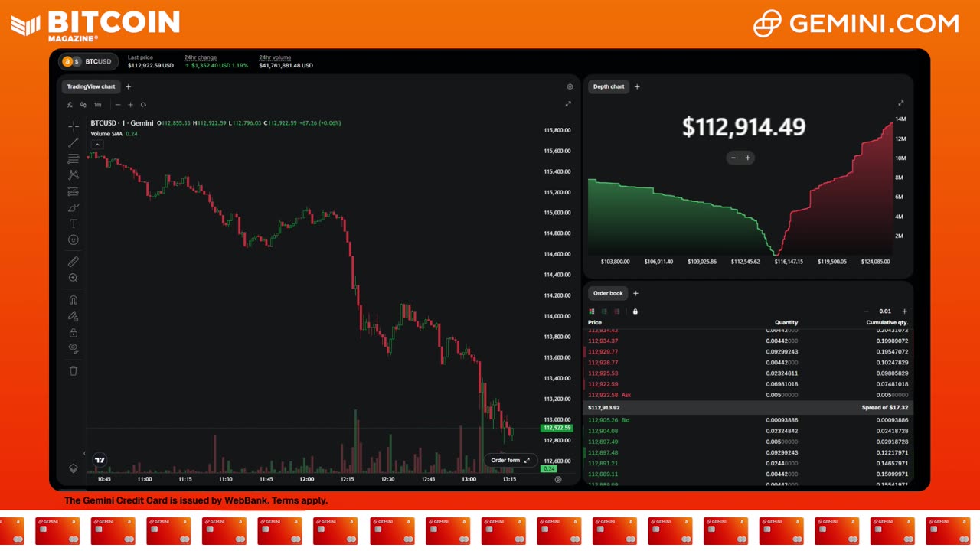Show both bids and asks view
This screenshot has width=980, height=551.
click(x=592, y=311)
